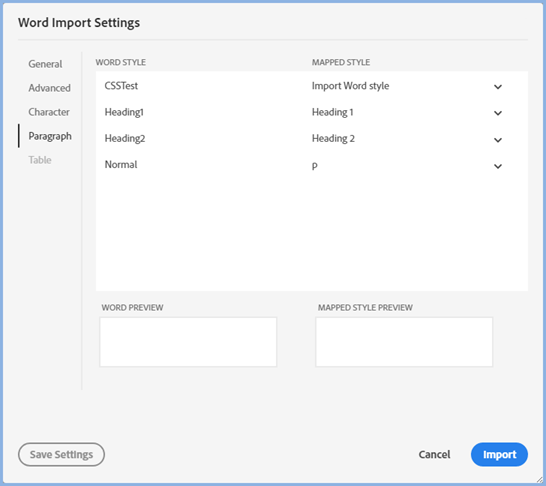Open the General settings tab
The height and width of the screenshot is (486, 546).
click(x=45, y=64)
